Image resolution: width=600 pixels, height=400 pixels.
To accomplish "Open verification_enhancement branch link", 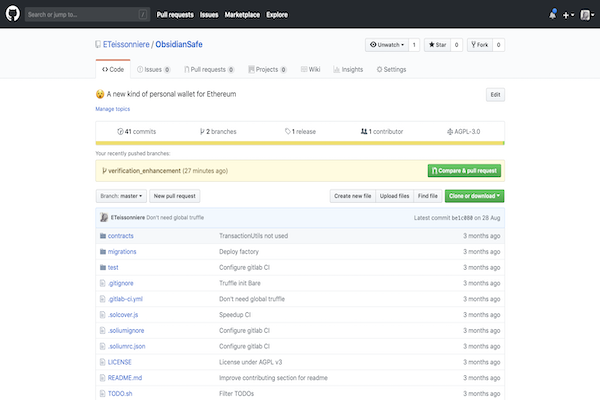I will [x=144, y=171].
